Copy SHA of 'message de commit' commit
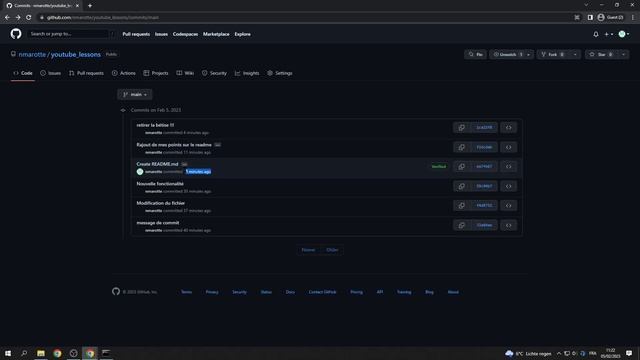The height and width of the screenshot is (360, 640). tap(461, 225)
